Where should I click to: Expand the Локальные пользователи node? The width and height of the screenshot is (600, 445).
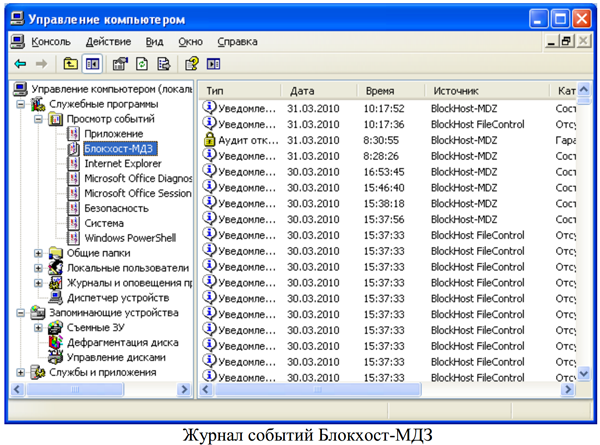point(38,268)
